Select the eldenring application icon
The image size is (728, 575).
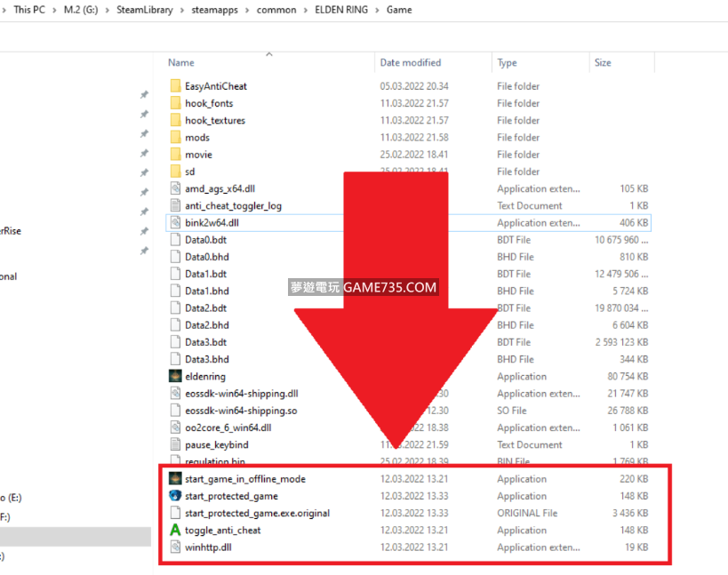[175, 376]
